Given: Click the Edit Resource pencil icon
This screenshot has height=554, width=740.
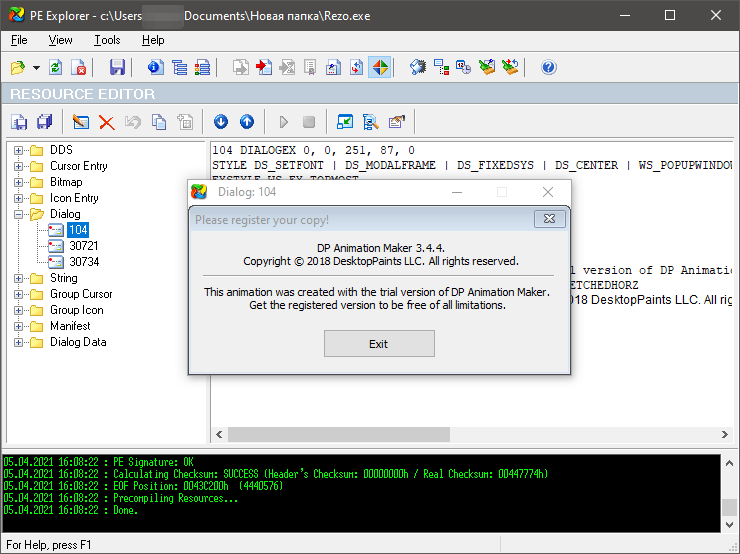Looking at the screenshot, I should [x=81, y=122].
